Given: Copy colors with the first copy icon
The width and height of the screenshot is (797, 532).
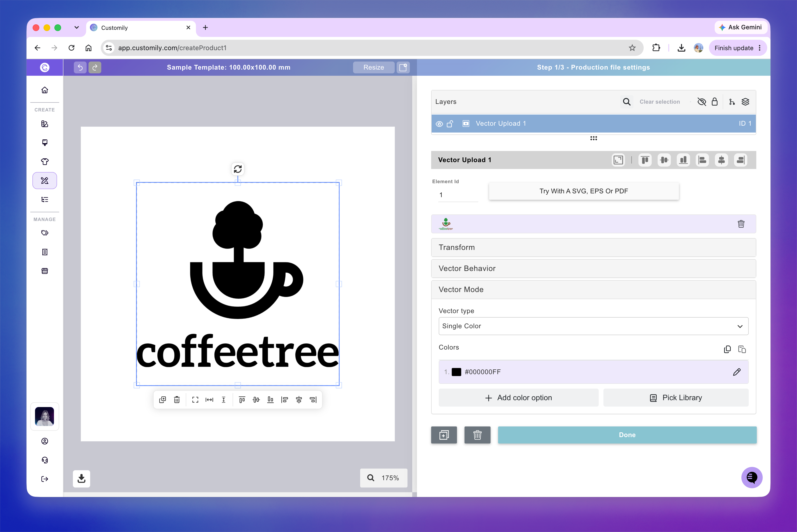Looking at the screenshot, I should pos(727,349).
